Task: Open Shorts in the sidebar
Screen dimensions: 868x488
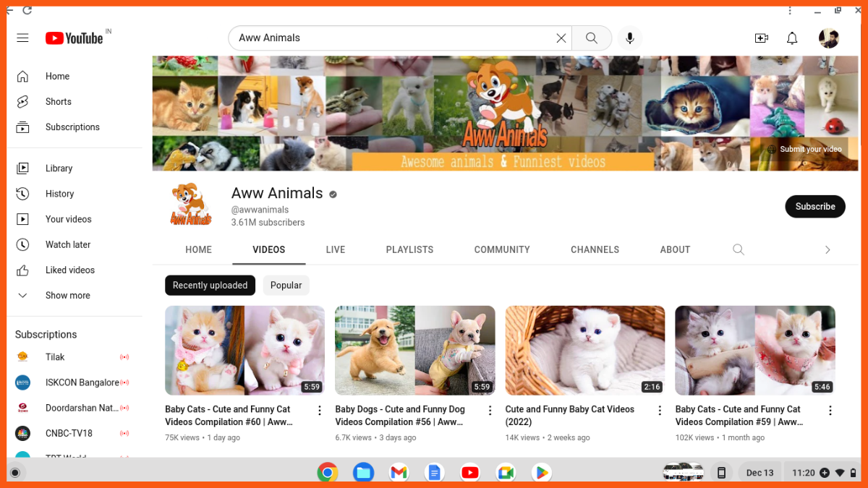Action: pos(58,102)
